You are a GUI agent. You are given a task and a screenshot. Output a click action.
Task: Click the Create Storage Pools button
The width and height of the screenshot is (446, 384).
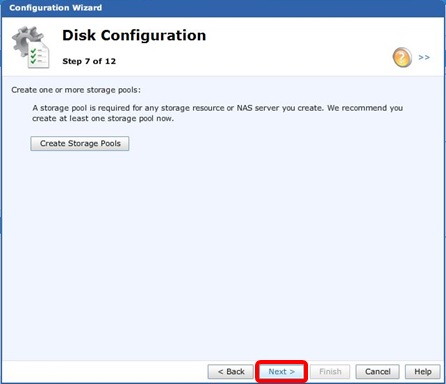click(x=80, y=143)
